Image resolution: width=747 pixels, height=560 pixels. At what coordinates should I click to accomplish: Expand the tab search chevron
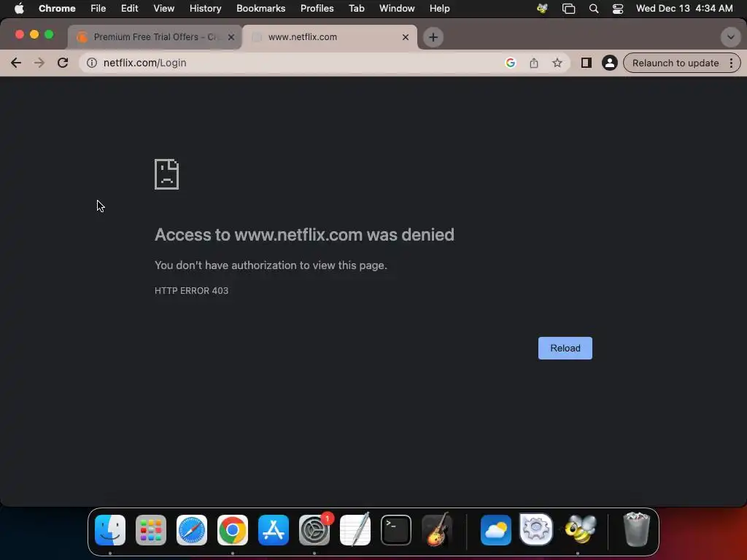(x=730, y=37)
